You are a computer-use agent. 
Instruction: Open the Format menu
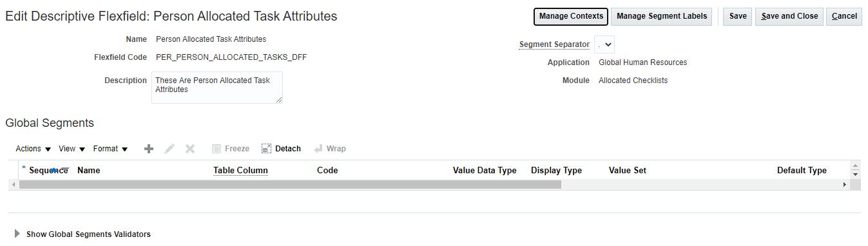tap(110, 149)
